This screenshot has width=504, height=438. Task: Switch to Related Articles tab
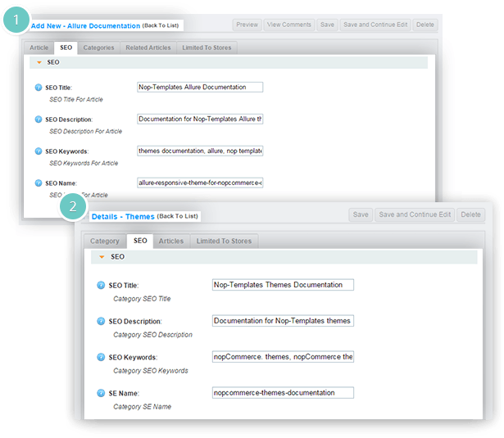coord(148,47)
